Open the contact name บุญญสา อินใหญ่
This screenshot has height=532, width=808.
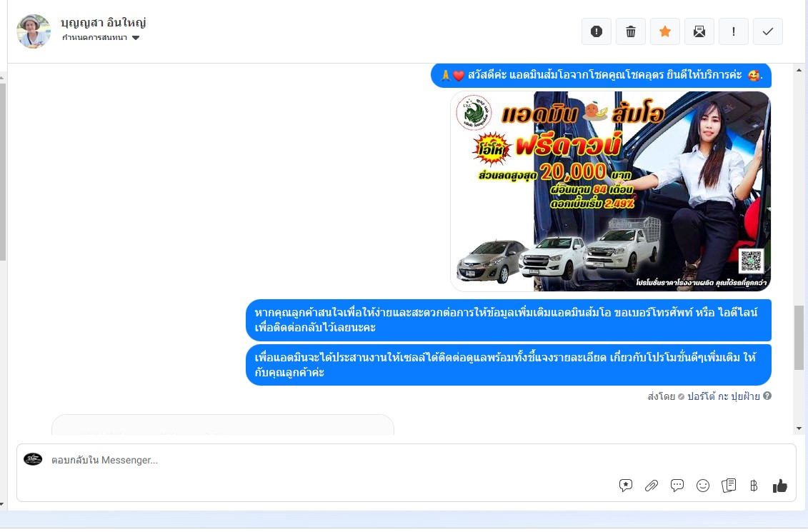pyautogui.click(x=103, y=22)
